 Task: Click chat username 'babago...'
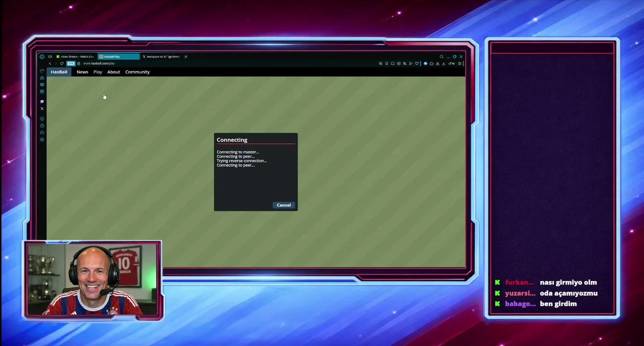point(520,304)
